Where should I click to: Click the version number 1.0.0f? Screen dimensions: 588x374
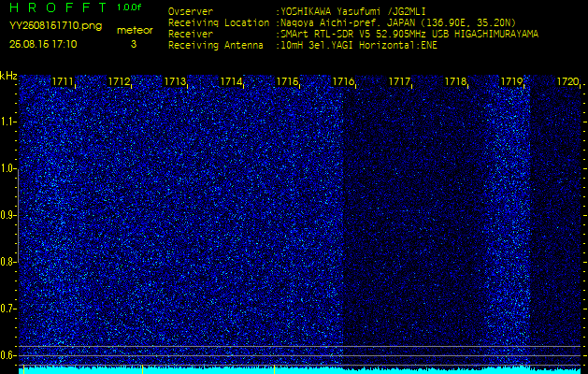tap(129, 7)
